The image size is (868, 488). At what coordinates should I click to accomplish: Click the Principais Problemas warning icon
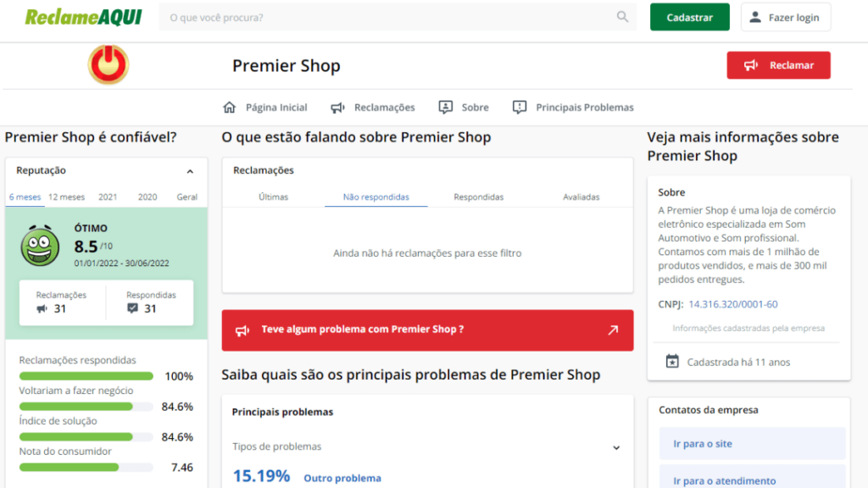click(x=518, y=107)
